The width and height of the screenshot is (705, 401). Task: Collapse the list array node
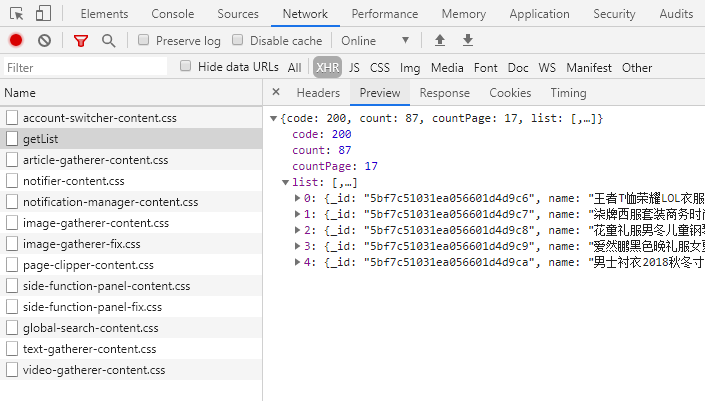(287, 182)
